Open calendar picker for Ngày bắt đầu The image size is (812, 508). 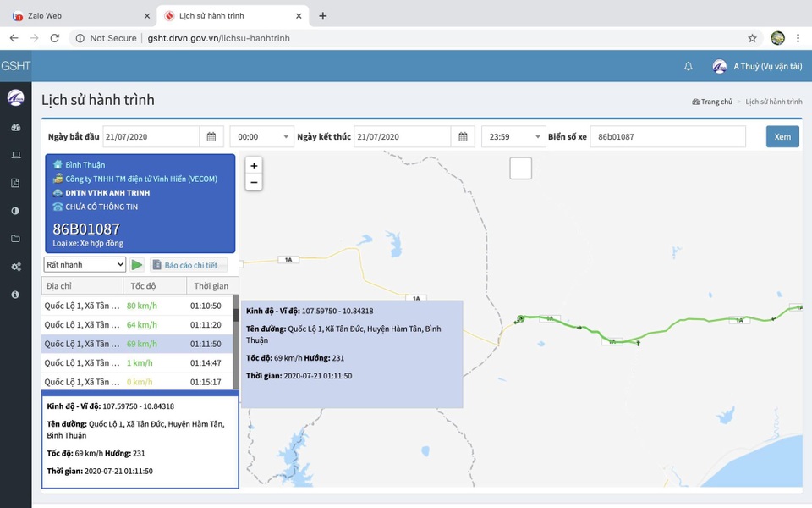click(x=211, y=136)
